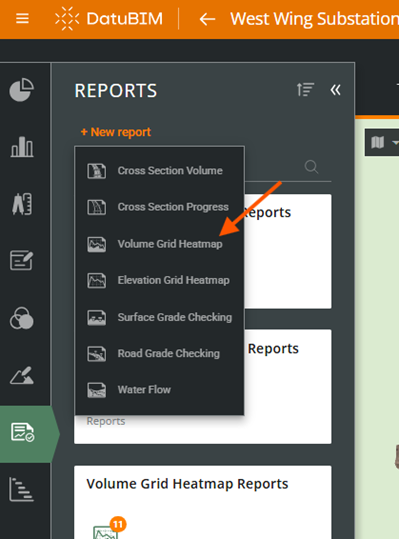This screenshot has width=399, height=539.
Task: Open the map type dropdown
Action: pyautogui.click(x=382, y=142)
